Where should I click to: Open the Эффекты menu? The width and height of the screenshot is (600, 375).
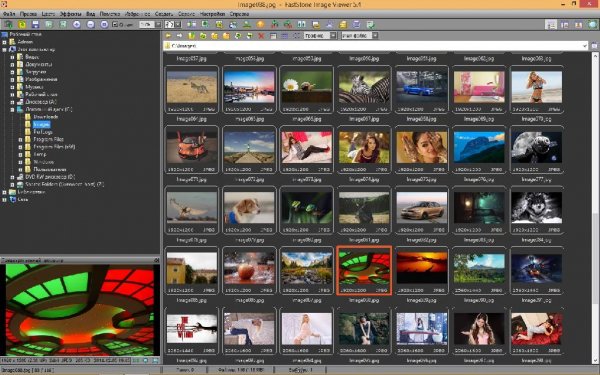pos(70,14)
